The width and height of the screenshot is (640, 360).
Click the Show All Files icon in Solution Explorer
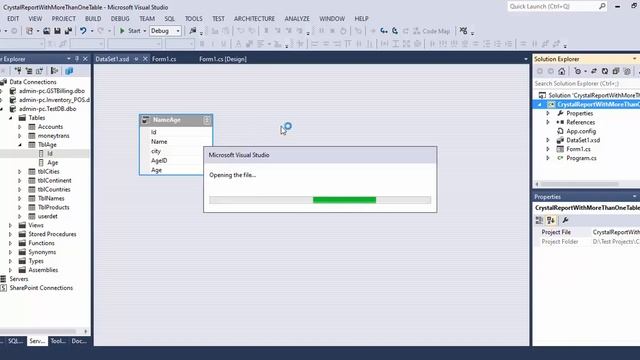(x=627, y=71)
